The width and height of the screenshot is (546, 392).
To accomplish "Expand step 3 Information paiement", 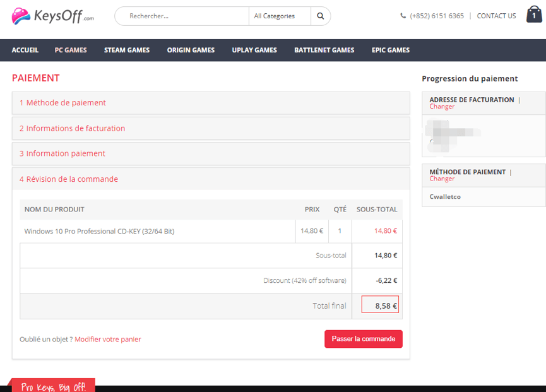I will coord(62,153).
